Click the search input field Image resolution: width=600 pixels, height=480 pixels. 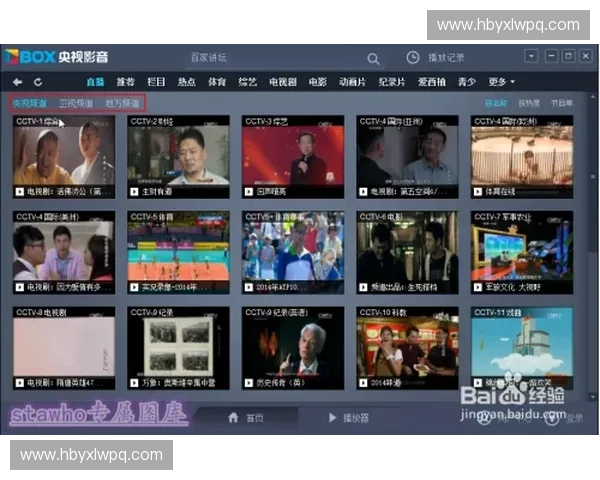click(270, 59)
